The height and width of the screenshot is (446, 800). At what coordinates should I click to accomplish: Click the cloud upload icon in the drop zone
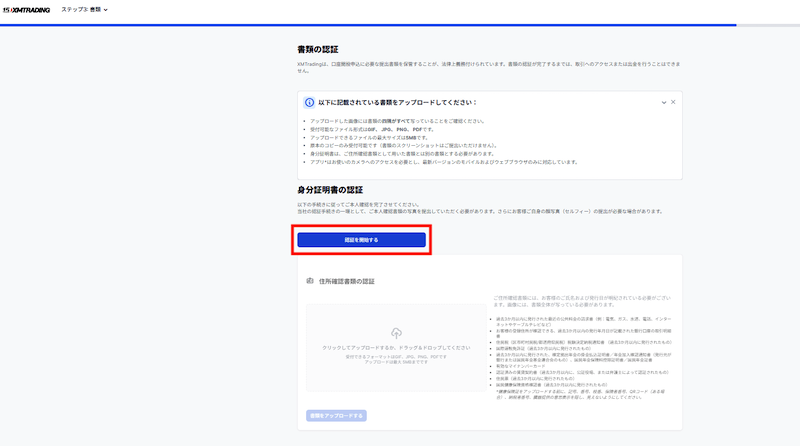(x=396, y=332)
